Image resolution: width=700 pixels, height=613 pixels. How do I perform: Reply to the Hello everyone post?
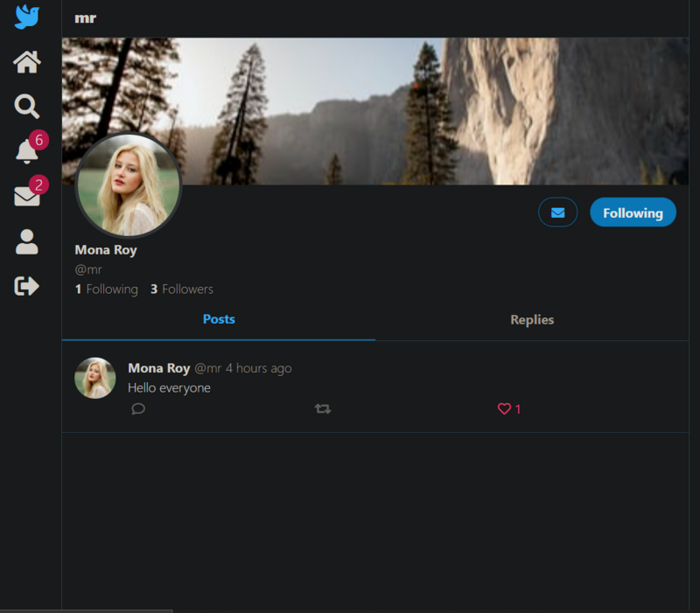[x=138, y=408]
